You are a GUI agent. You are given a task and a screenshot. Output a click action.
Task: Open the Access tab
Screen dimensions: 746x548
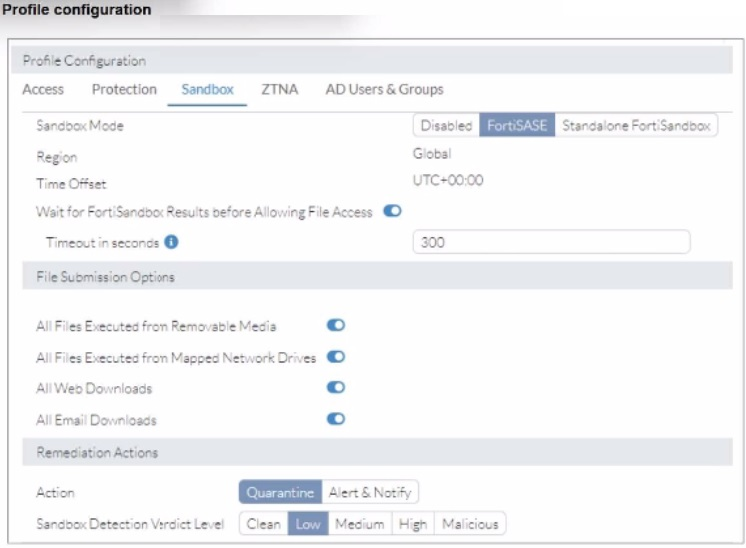pyautogui.click(x=43, y=89)
